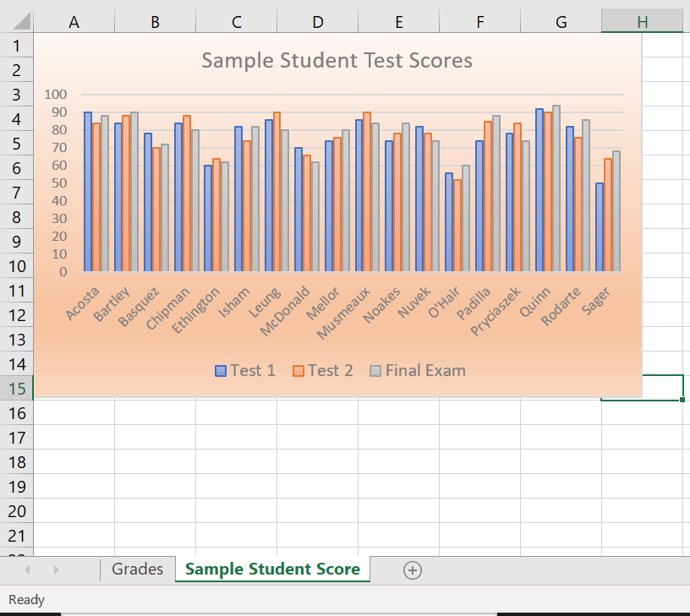This screenshot has height=616, width=690.
Task: Click the selected cell H15
Action: point(663,387)
